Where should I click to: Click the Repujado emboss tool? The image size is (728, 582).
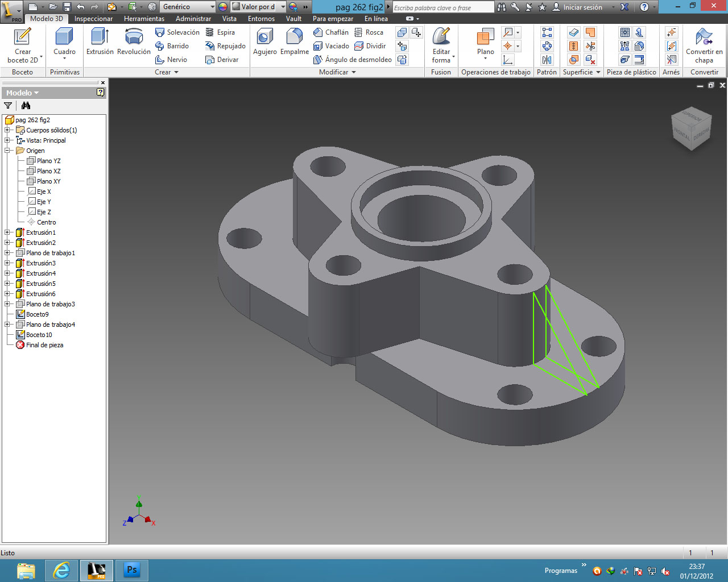click(225, 46)
